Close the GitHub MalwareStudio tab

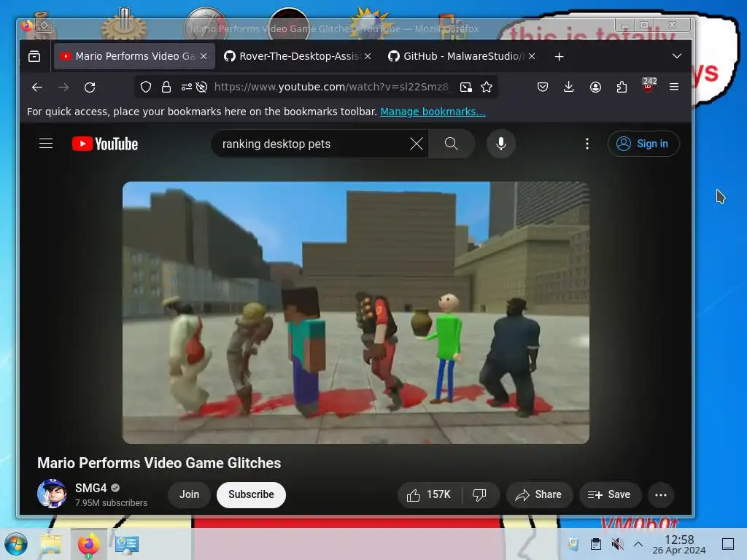[x=532, y=56]
